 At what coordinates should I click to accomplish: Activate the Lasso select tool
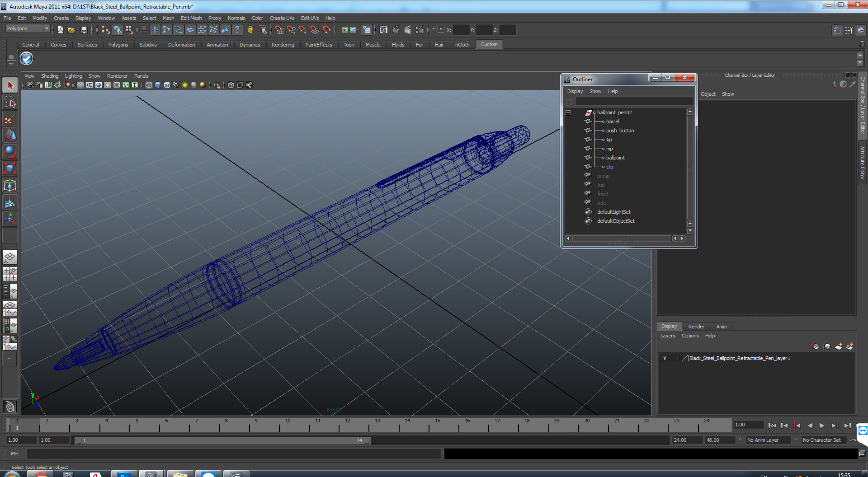click(10, 102)
